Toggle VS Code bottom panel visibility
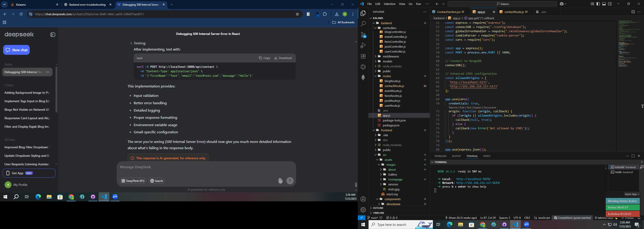Image resolution: width=644 pixels, height=229 pixels. coord(604,4)
